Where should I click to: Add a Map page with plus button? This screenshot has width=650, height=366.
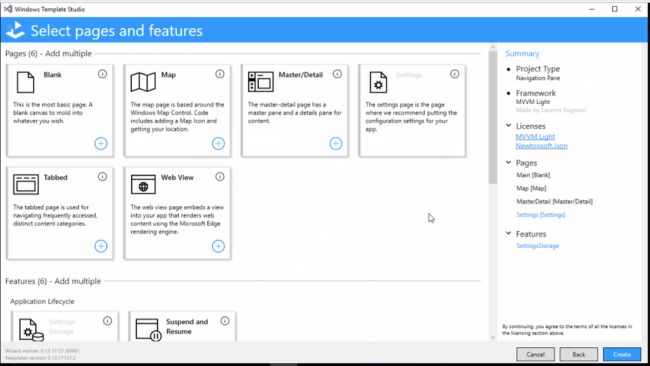coord(218,143)
